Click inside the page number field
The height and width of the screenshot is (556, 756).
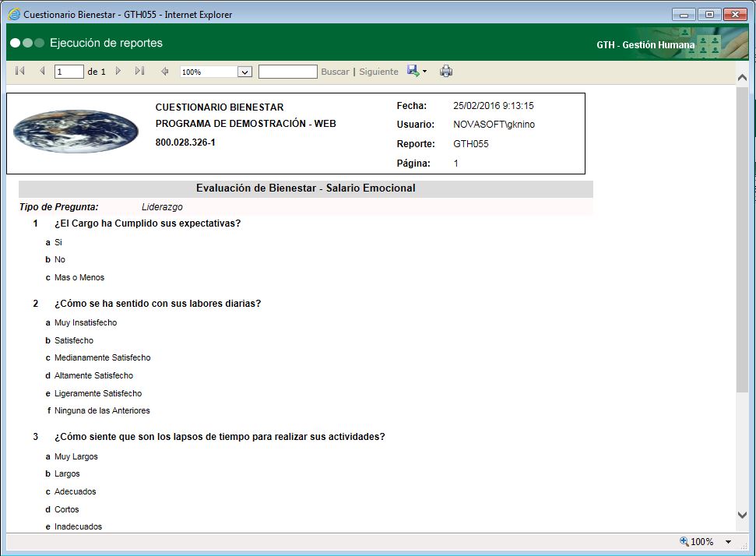click(68, 71)
